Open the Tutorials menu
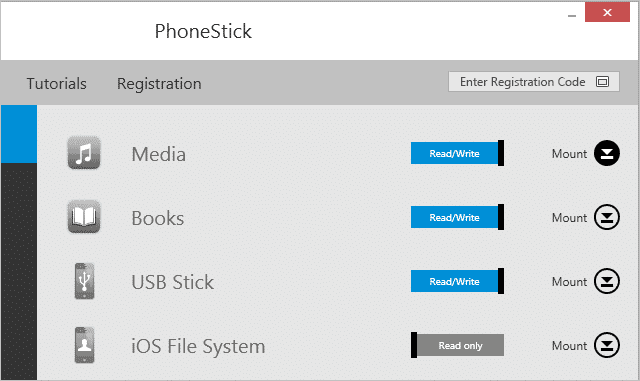The image size is (640, 381). point(57,84)
